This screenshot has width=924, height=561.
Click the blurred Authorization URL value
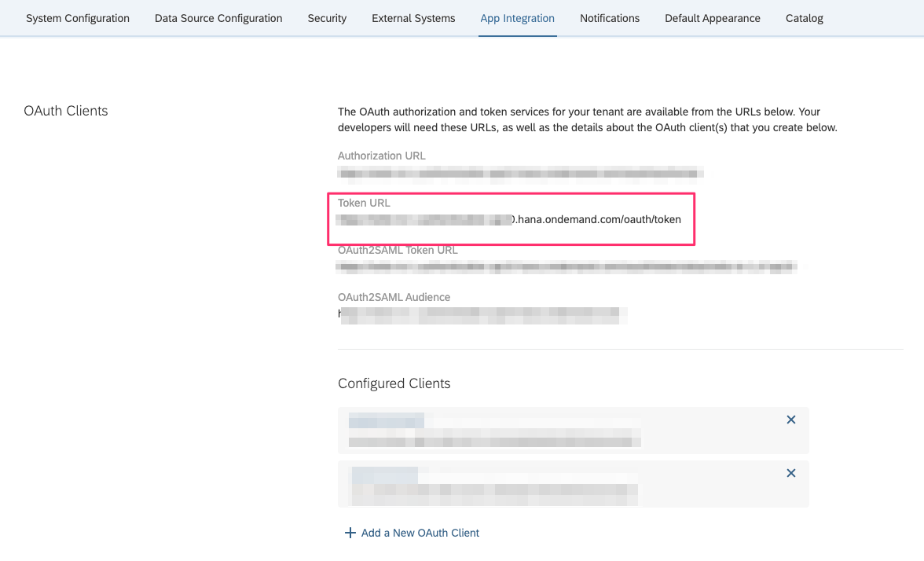[x=519, y=172]
